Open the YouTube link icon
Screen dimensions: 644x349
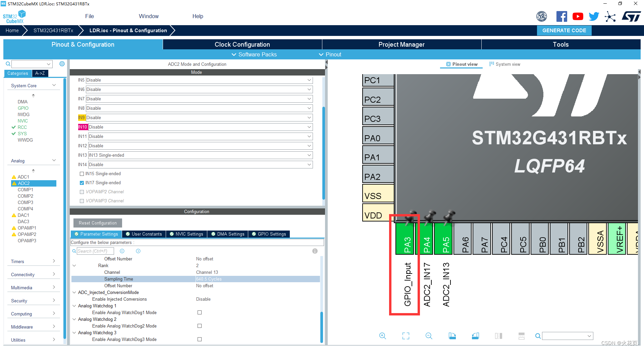tap(578, 16)
